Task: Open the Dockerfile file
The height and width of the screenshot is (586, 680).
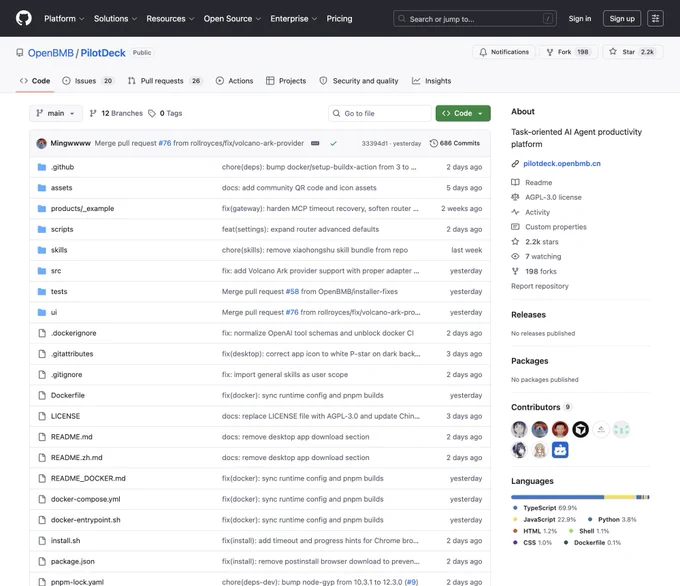Action: coord(68,396)
